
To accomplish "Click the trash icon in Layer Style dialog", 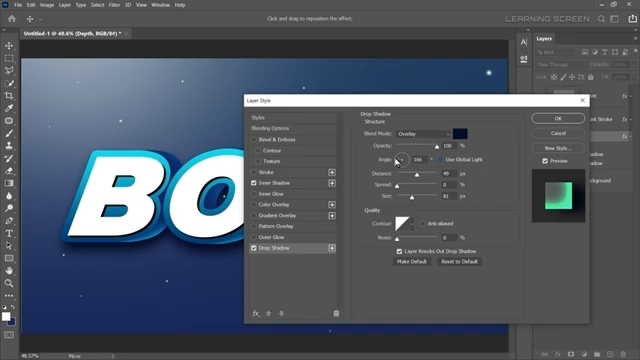I will [x=336, y=313].
